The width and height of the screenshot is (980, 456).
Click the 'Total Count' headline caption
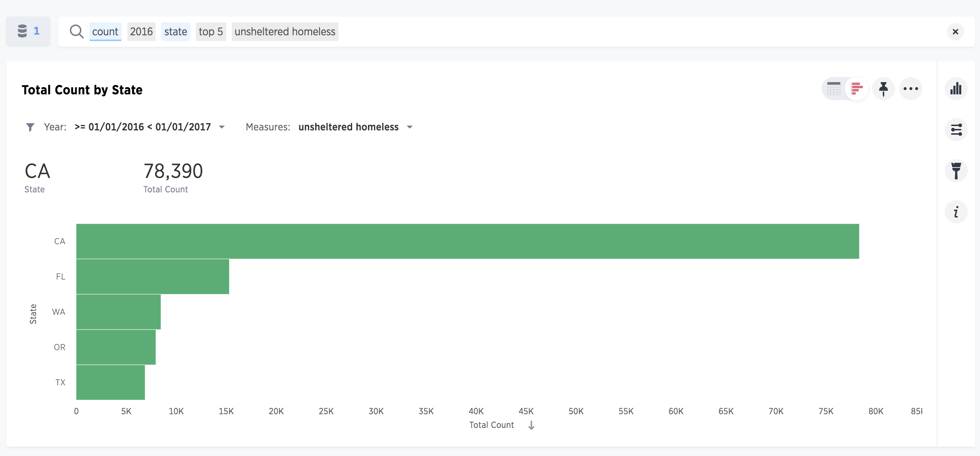point(166,189)
